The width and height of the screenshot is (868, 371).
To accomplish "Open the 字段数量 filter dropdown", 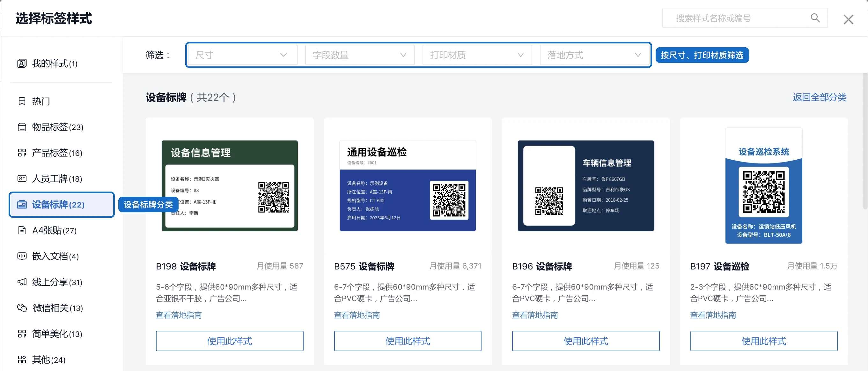I will point(360,55).
